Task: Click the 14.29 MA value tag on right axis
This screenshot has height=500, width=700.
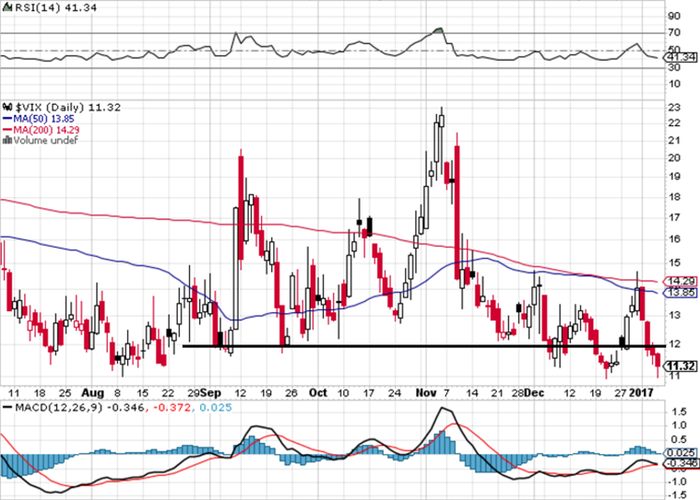Action: [678, 282]
